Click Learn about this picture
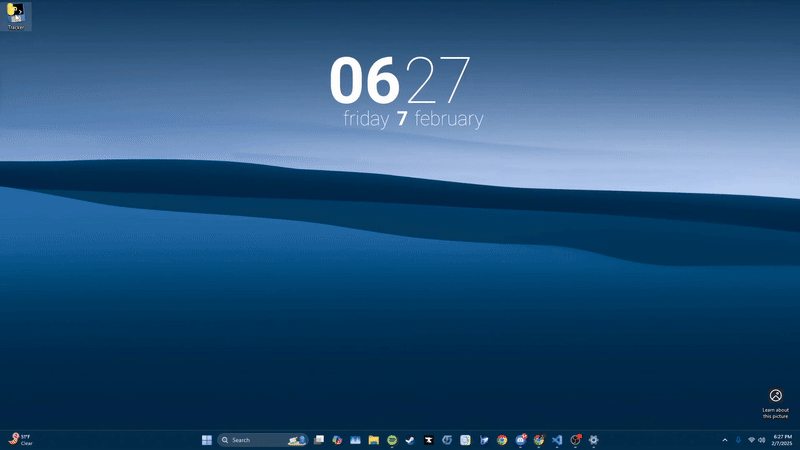Screen dimensions: 800x450 tap(775, 401)
